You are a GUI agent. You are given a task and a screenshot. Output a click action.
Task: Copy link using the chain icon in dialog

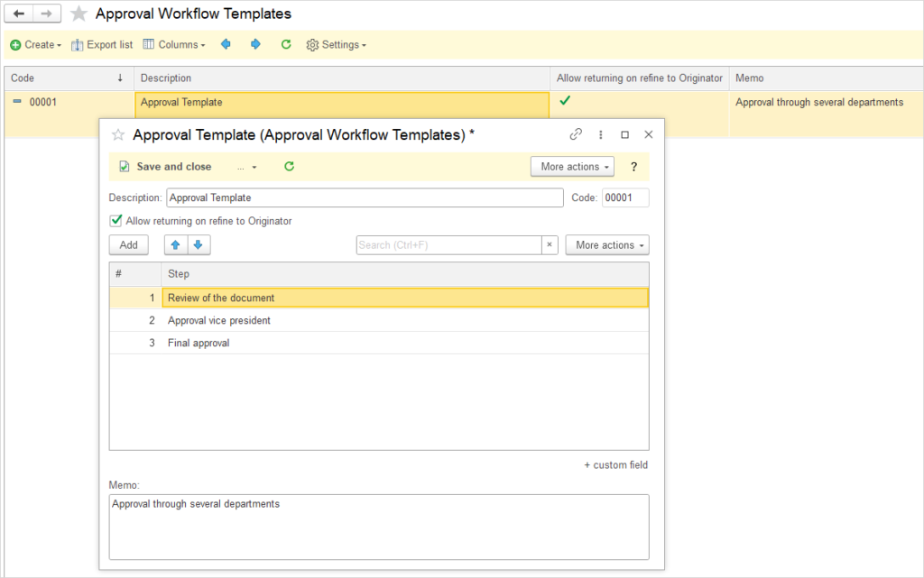click(576, 134)
